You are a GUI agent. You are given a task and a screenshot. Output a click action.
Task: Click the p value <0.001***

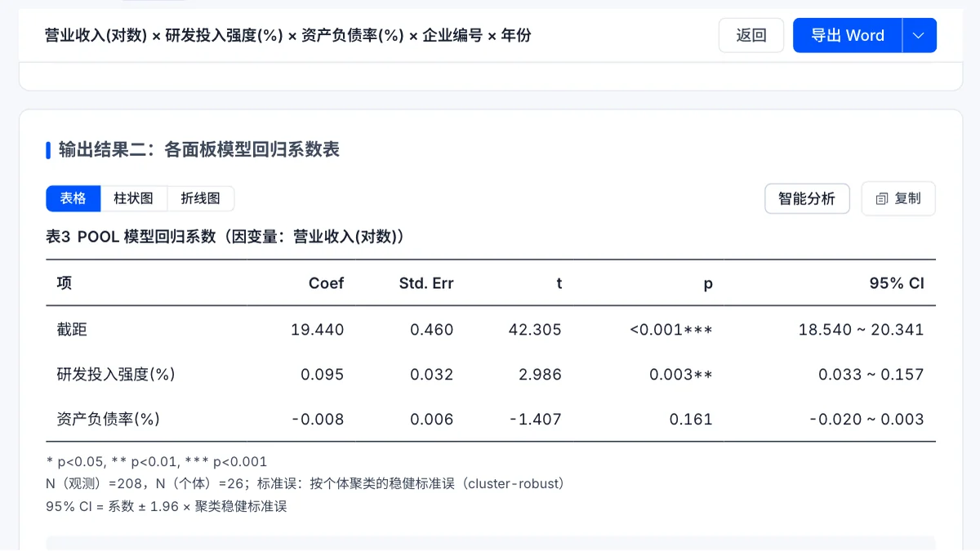click(671, 330)
